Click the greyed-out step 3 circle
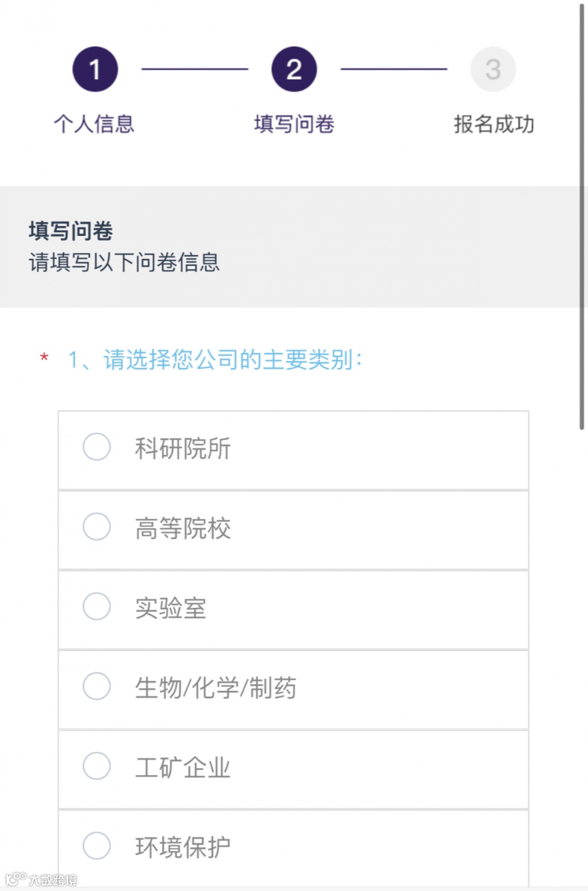 coord(493,69)
